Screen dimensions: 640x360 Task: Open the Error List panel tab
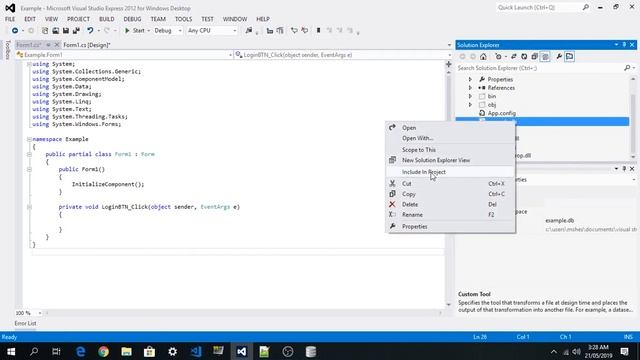point(25,323)
